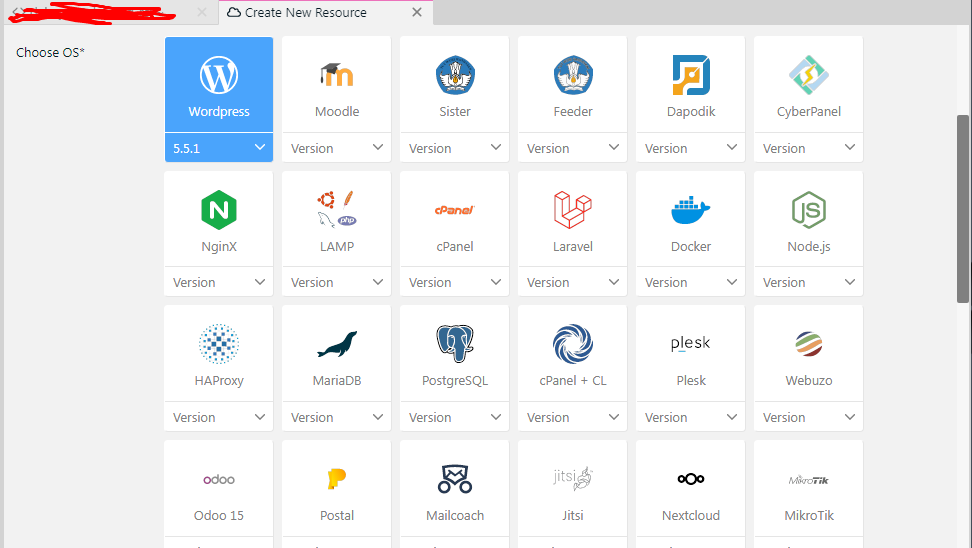Expand the Plesk Version dropdown
Viewport: 972px width, 548px height.
[691, 417]
